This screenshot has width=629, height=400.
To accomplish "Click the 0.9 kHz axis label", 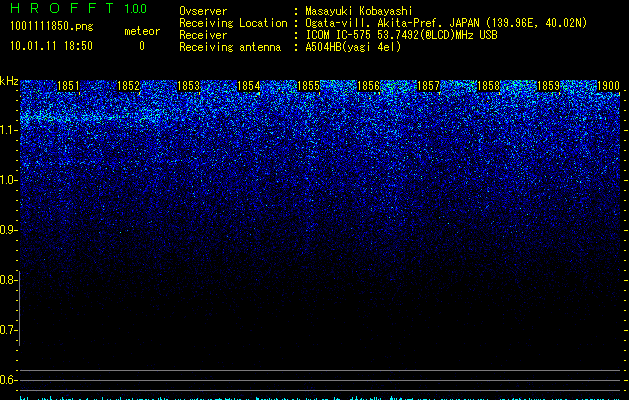I will (x=8, y=230).
